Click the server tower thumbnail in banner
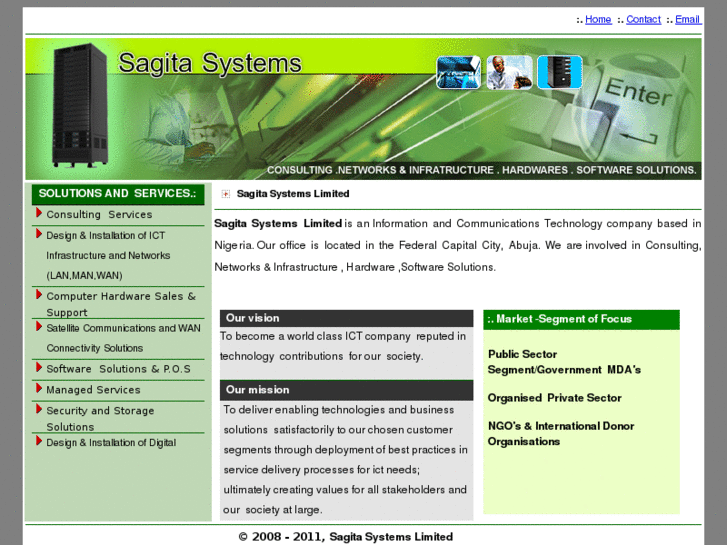The image size is (727, 545). pyautogui.click(x=560, y=72)
